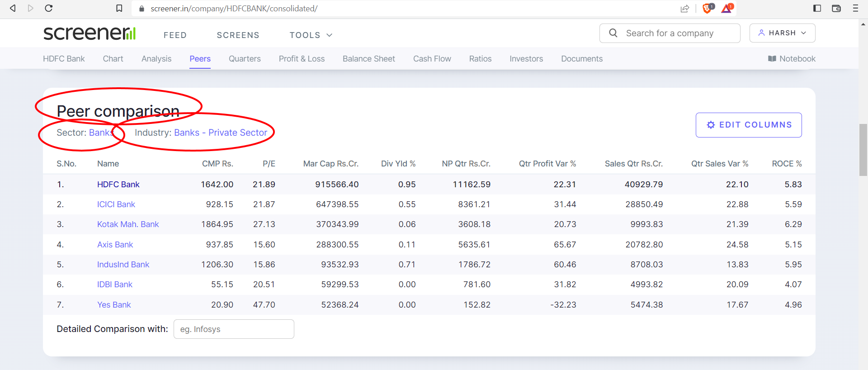Switch to the Analysis tab
Screen dimensions: 868x370
[x=156, y=59]
